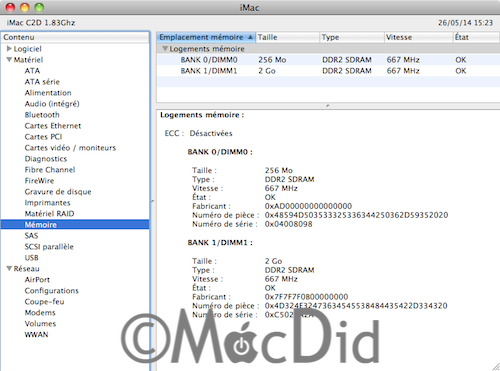500x371 pixels.
Task: Collapse the Logements mémoire group row
Action: 165,49
